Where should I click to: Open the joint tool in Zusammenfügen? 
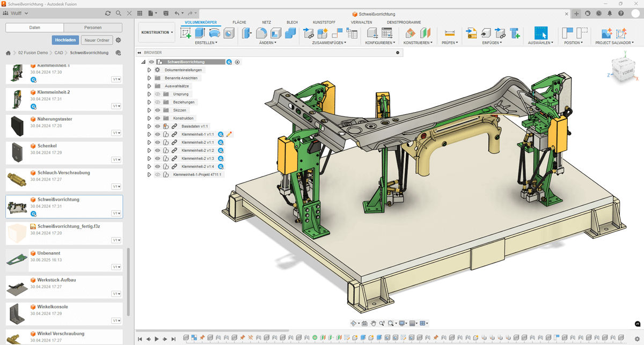pos(308,33)
